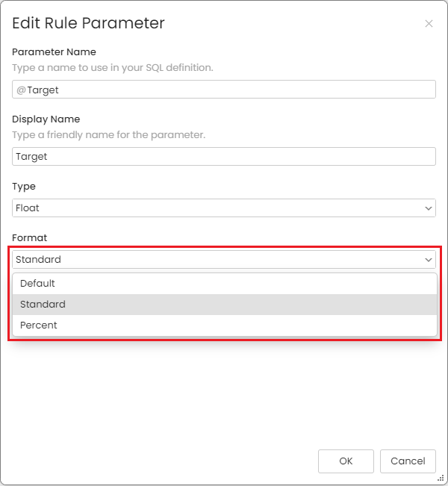
Task: Choose the highlighted Standard list option
Action: [225, 305]
